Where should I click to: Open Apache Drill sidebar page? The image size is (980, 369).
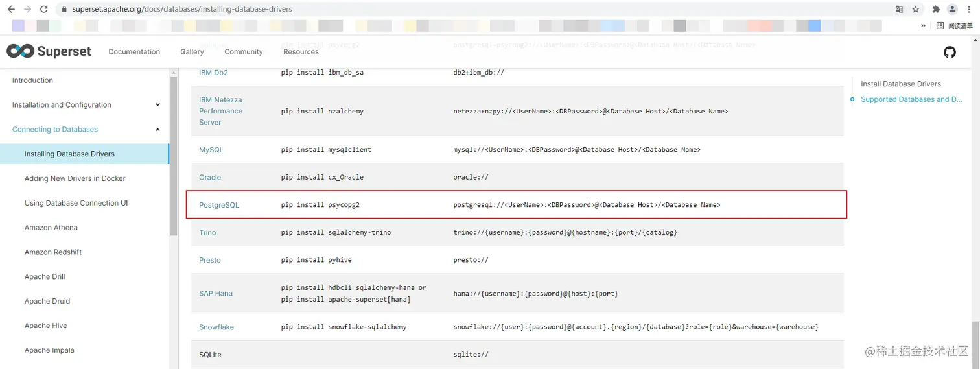45,277
